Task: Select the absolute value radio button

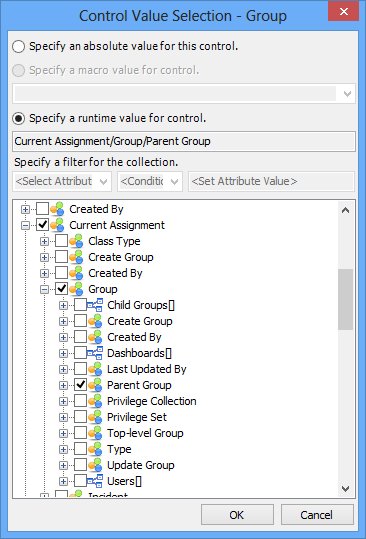Action: pyautogui.click(x=19, y=46)
